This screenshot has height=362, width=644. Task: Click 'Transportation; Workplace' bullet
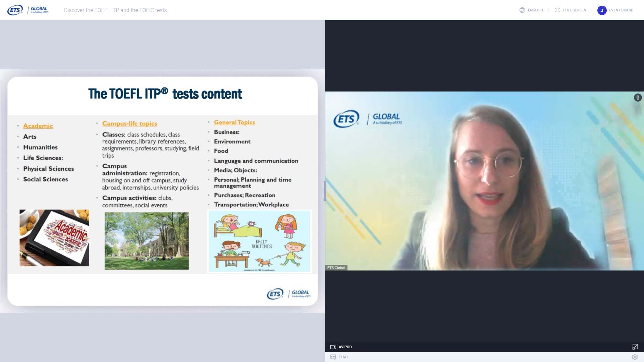(x=251, y=205)
